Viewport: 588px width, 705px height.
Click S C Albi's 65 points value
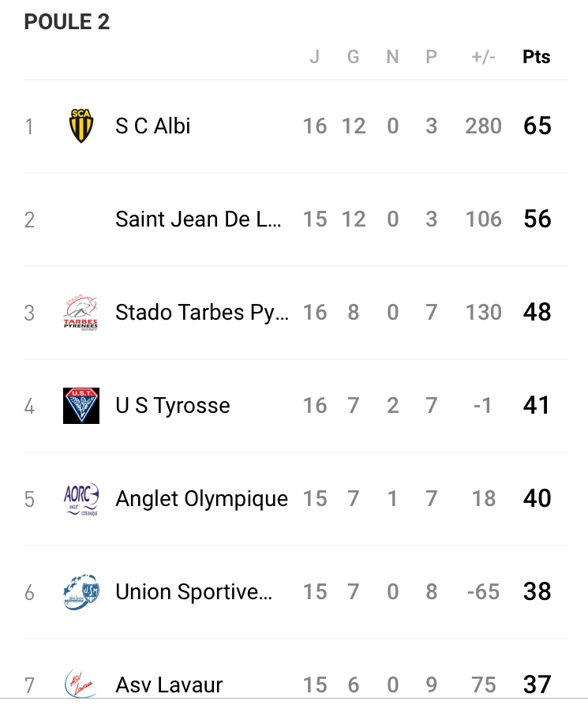[x=537, y=126]
